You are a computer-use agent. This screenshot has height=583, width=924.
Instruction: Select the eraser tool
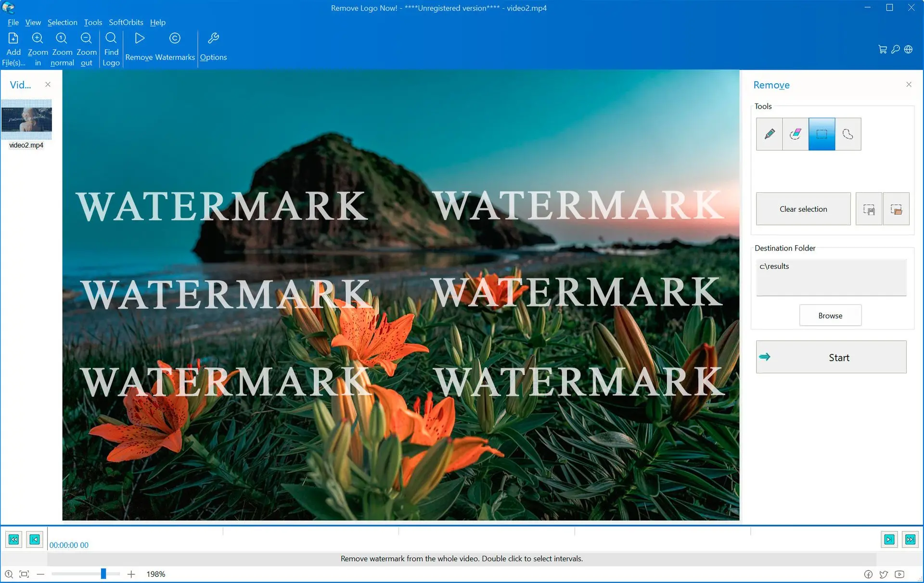click(x=796, y=134)
